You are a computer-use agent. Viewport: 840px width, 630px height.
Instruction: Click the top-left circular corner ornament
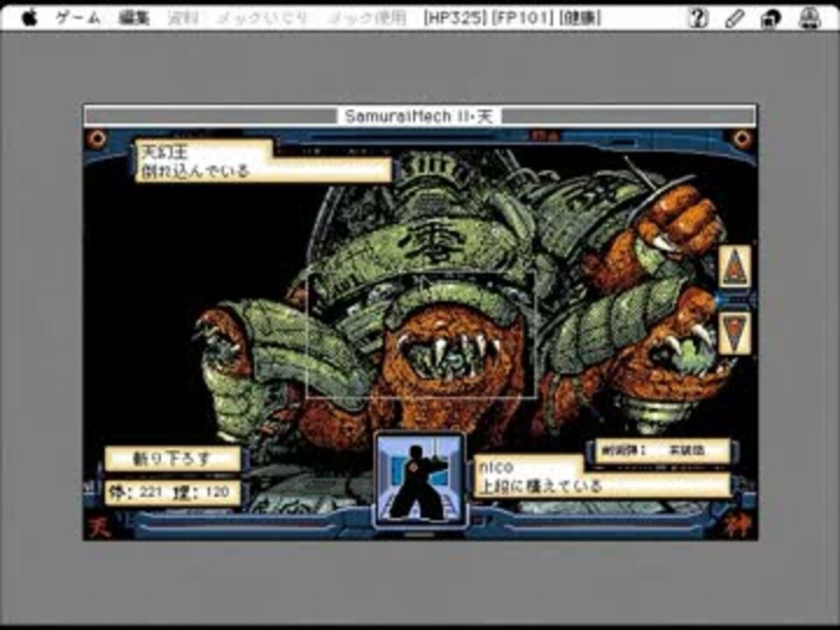(x=97, y=139)
